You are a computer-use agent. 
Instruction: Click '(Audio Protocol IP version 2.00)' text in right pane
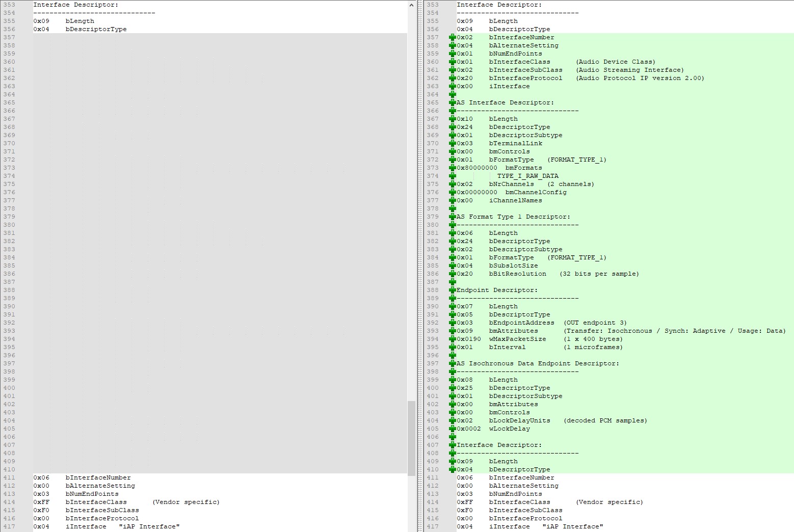tap(640, 78)
